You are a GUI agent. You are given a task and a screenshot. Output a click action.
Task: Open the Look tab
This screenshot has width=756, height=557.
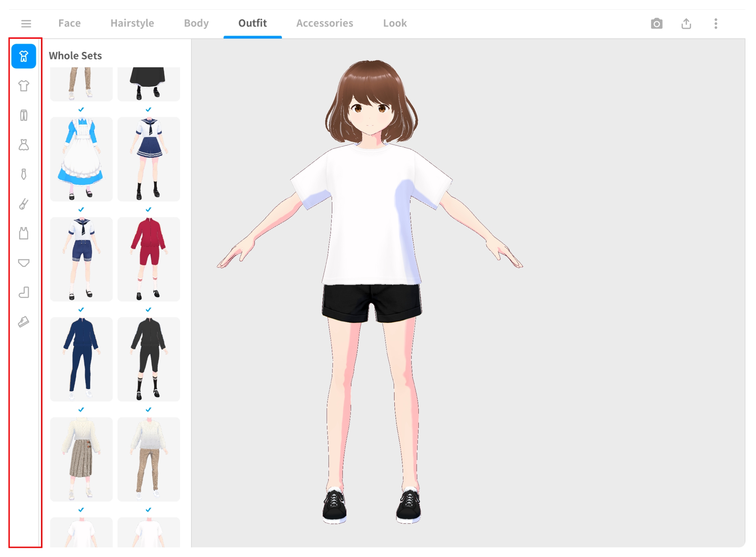394,23
